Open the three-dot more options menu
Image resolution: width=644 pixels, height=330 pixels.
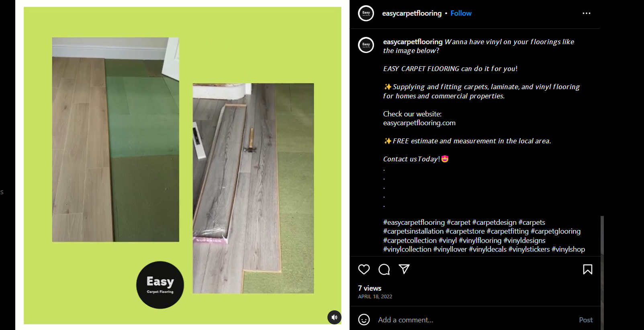(x=587, y=13)
